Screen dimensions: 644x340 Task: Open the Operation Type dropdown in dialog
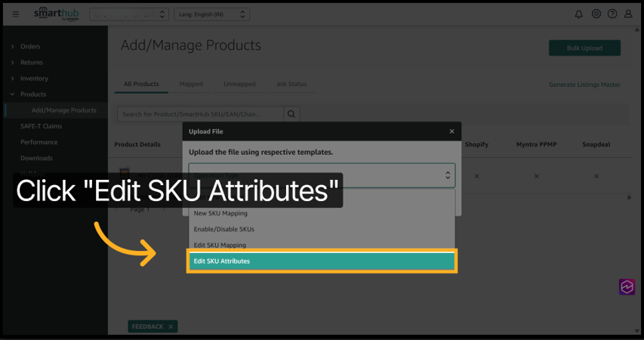point(322,175)
